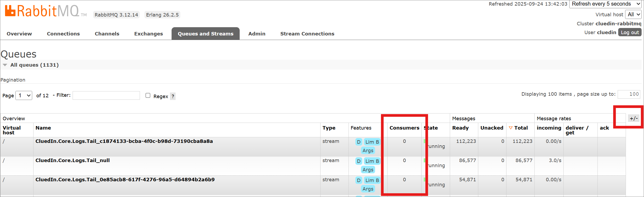The width and height of the screenshot is (644, 197).
Task: Click the +/- column toggle button
Action: (x=633, y=118)
